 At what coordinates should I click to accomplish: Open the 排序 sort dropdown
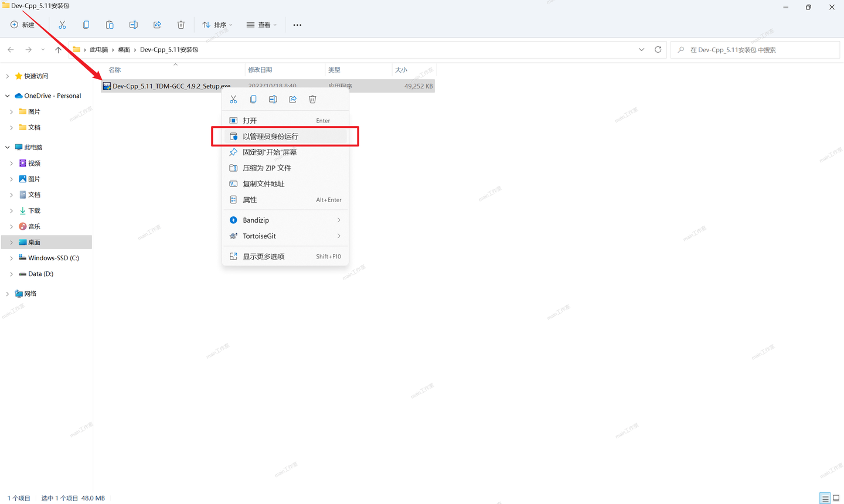[217, 25]
